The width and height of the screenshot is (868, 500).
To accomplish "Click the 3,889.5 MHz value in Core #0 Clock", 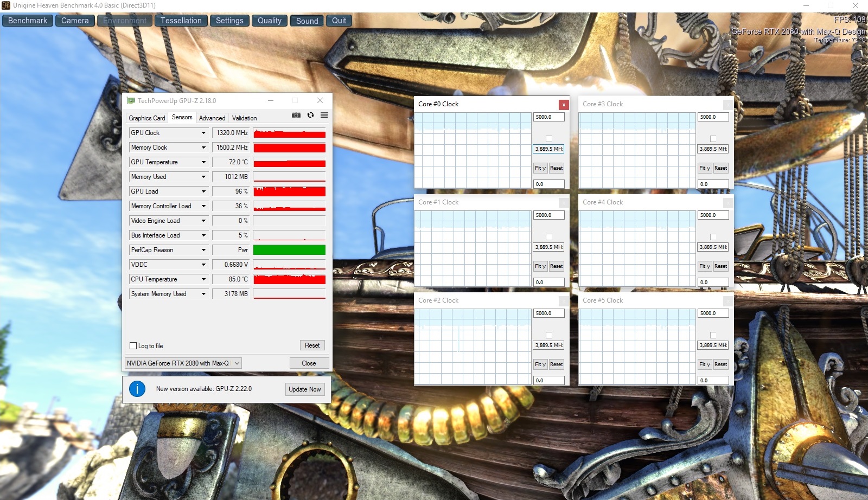I will (x=549, y=149).
